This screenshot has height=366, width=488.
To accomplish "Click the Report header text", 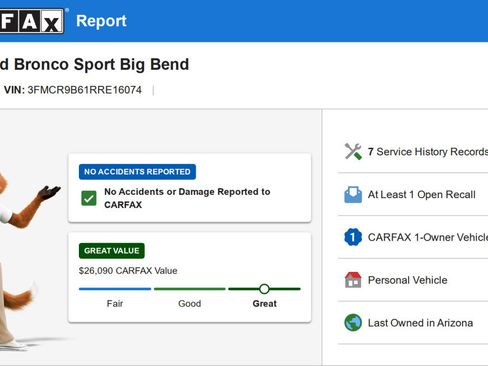I will coord(101,21).
